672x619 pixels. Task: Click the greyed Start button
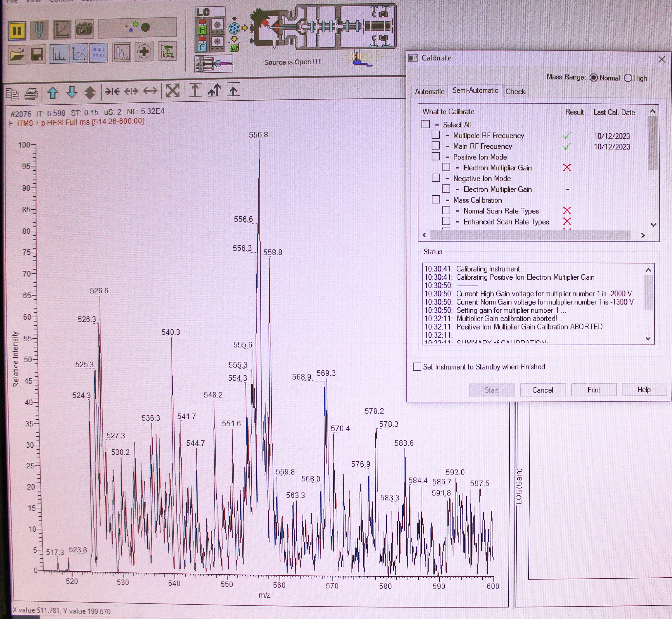click(x=492, y=390)
